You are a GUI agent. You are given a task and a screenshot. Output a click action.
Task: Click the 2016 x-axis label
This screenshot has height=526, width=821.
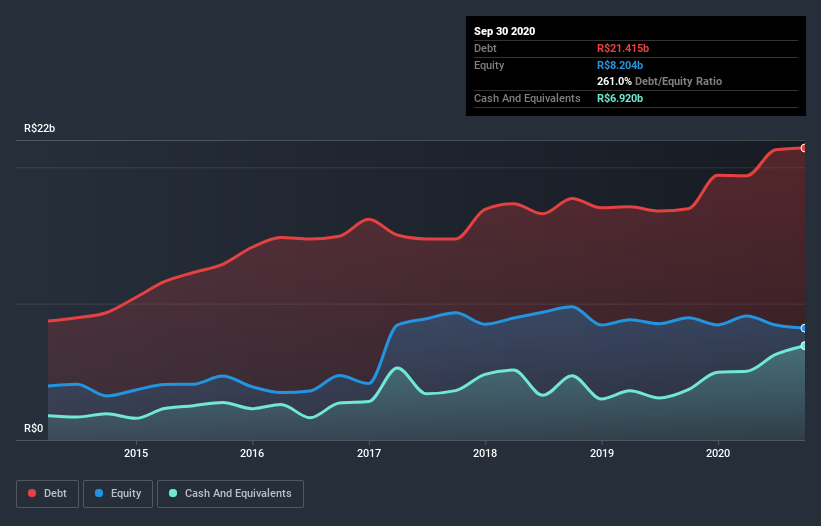click(x=252, y=453)
